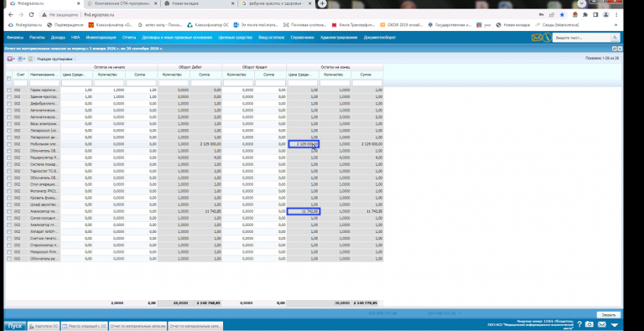Click the search magnifier button in header
644x331 pixels.
tap(615, 38)
